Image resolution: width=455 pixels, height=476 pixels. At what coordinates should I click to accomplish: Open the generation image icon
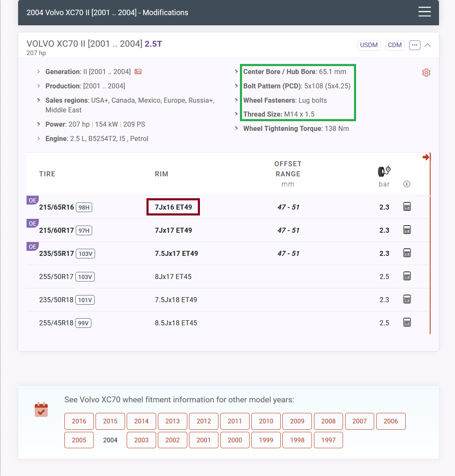pos(138,72)
